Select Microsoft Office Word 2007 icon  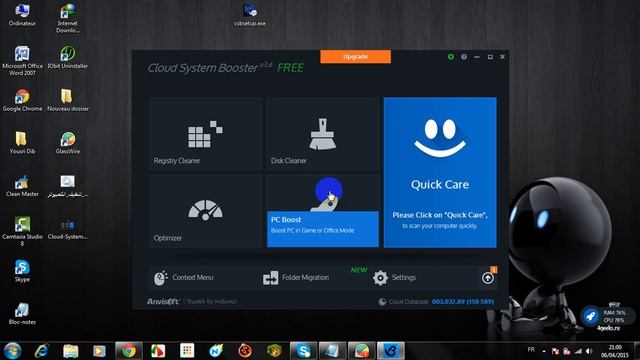point(22,61)
